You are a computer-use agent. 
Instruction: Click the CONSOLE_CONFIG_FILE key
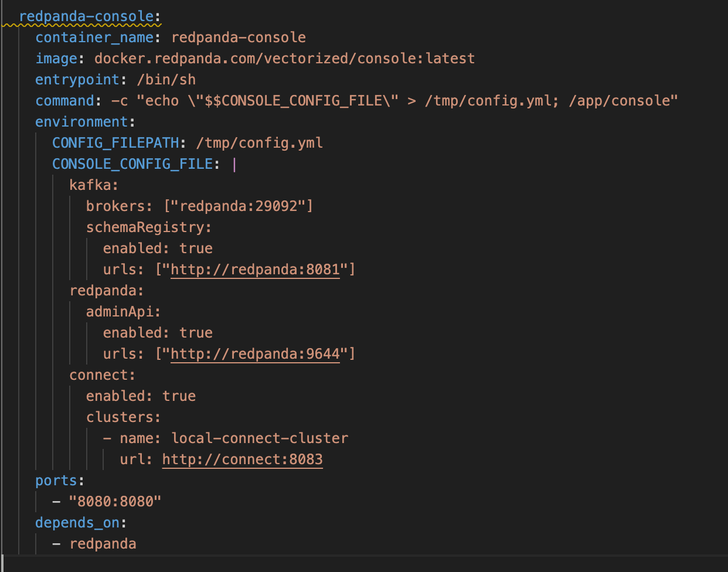click(132, 164)
